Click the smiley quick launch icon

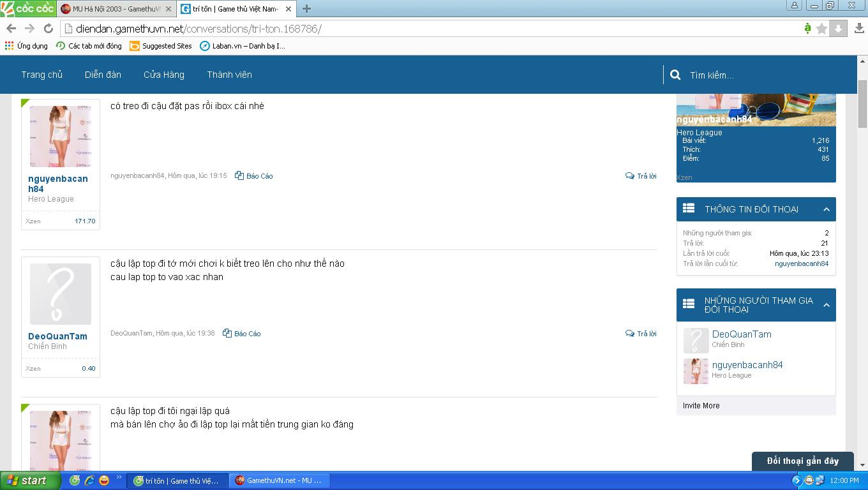coord(104,480)
